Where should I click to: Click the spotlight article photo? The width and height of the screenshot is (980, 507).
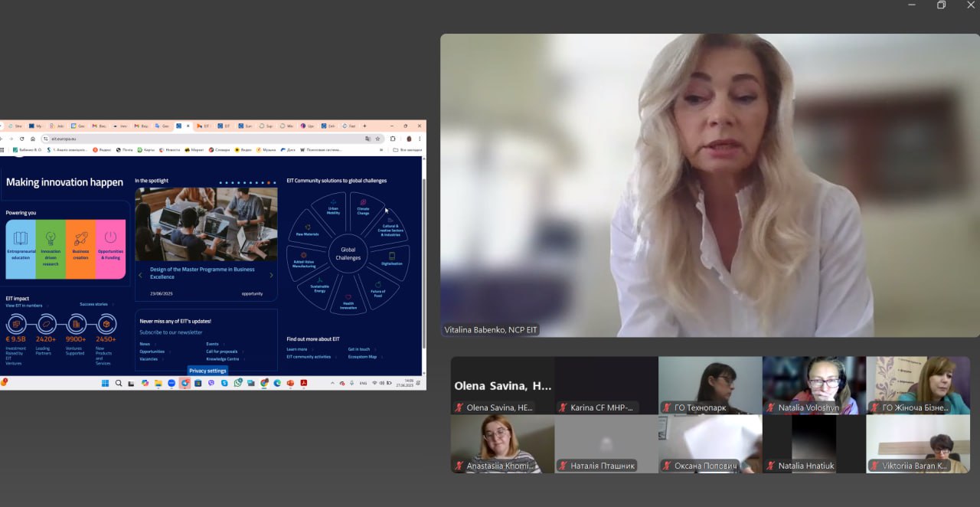(x=206, y=224)
